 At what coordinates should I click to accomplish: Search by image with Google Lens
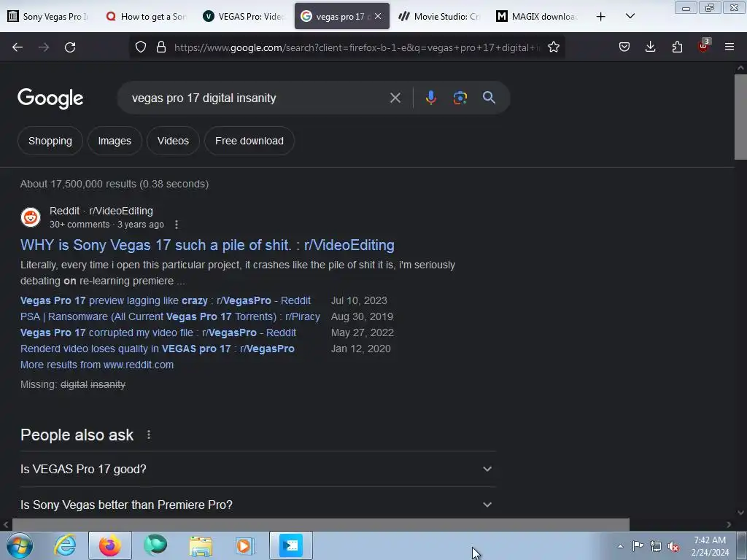[460, 98]
